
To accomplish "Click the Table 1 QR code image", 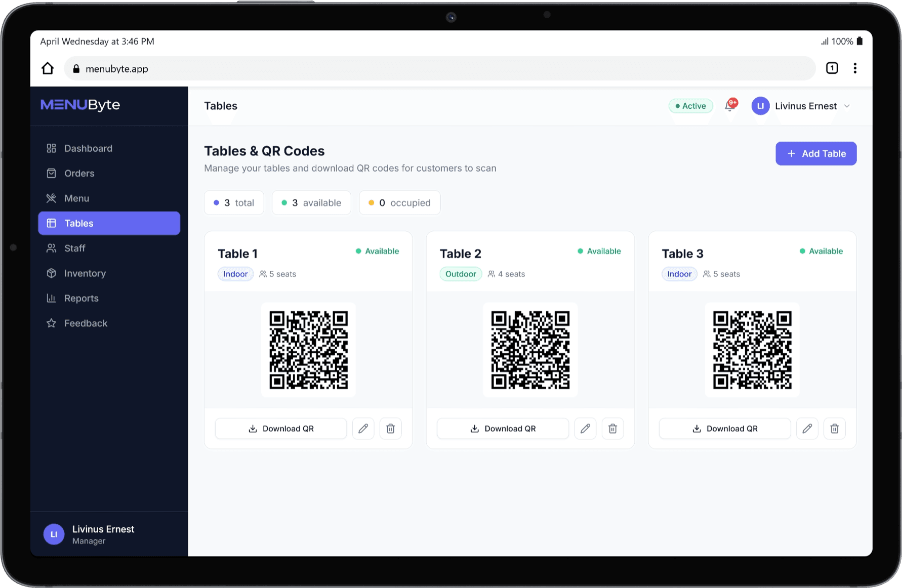I will point(308,350).
